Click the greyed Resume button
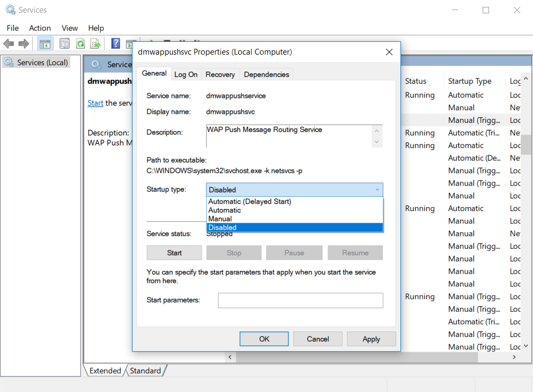This screenshot has height=392, width=533. coord(355,252)
